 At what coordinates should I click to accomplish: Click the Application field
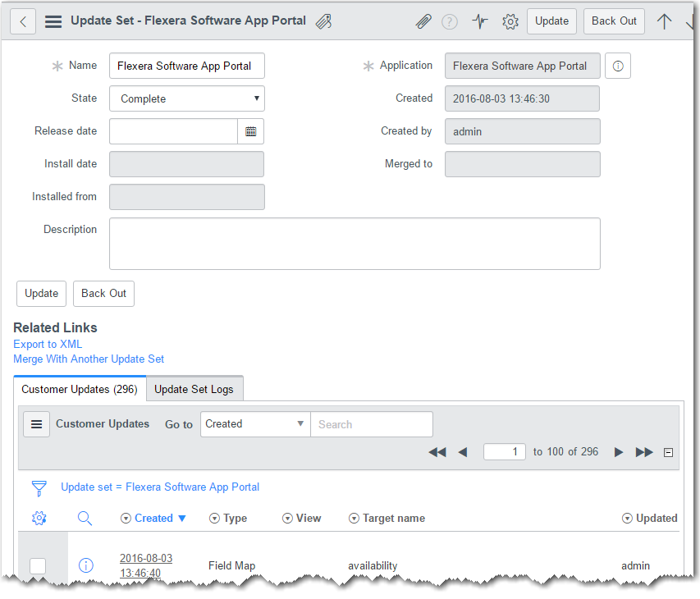522,66
